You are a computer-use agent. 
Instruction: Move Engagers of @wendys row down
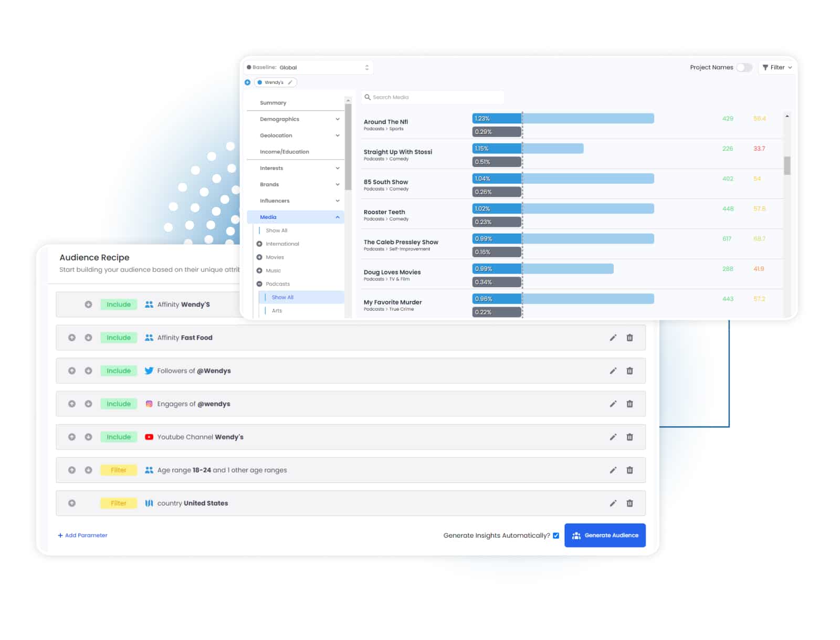point(88,404)
